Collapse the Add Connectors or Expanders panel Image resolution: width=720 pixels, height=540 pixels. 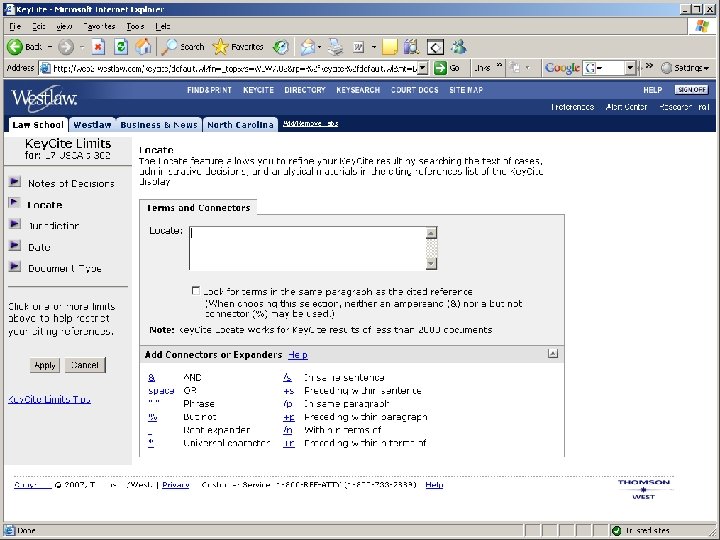(x=553, y=354)
